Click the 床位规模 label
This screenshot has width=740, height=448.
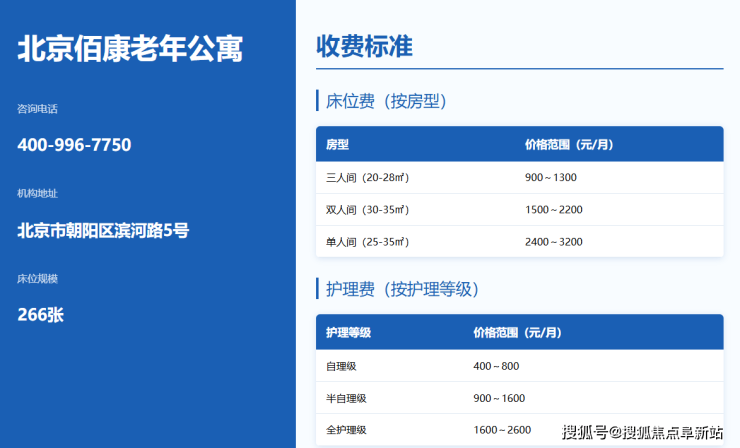(x=37, y=279)
